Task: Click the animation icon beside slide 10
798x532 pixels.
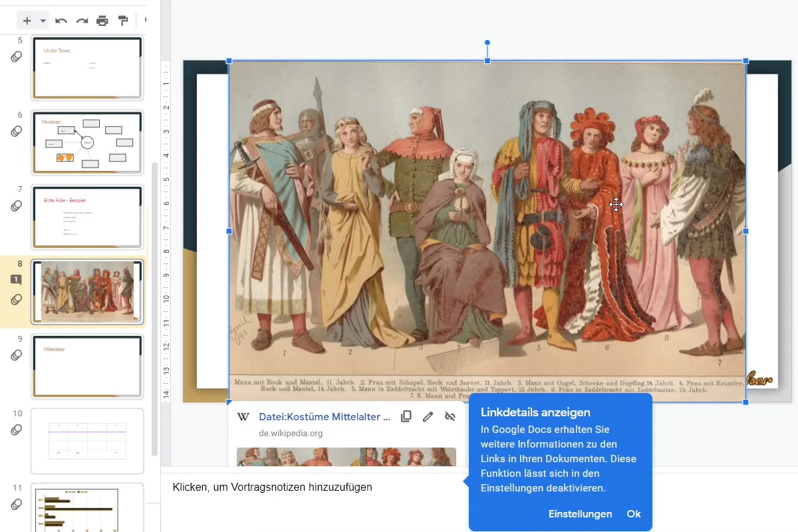Action: 17,430
